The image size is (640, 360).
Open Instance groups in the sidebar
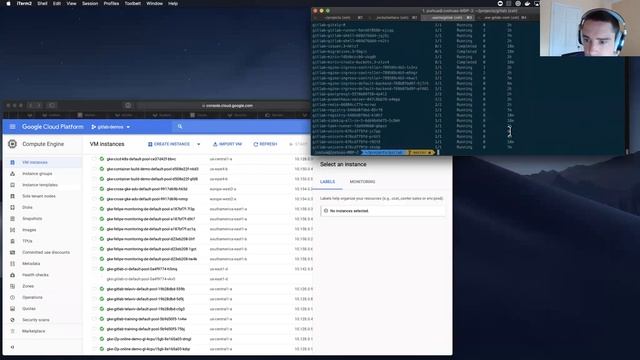(x=37, y=174)
